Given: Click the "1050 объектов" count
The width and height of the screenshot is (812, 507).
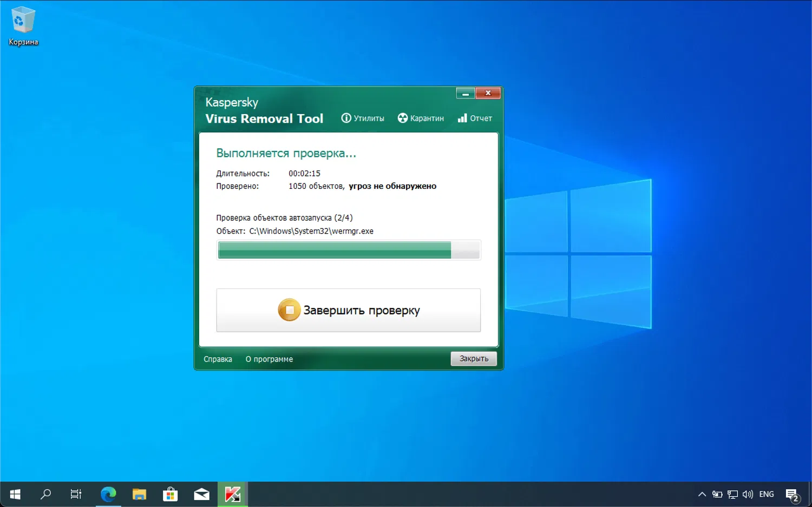Looking at the screenshot, I should pos(316,186).
